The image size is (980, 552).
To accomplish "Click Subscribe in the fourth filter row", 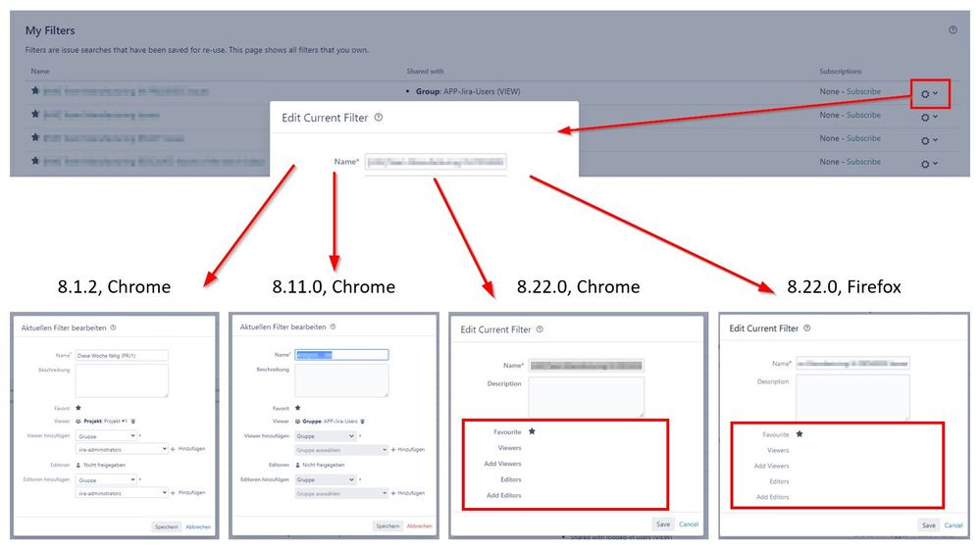I will 863,162.
